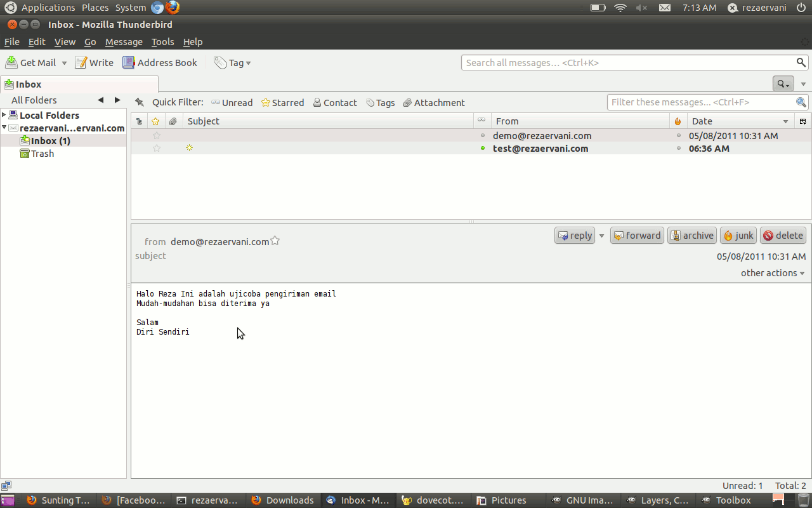Viewport: 812px width, 508px height.
Task: Toggle the Tags quick filter
Action: tap(381, 103)
